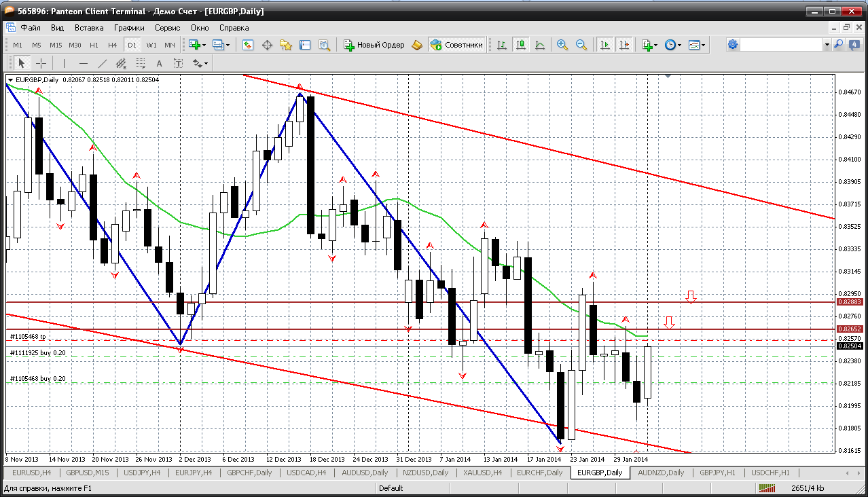Zoom in on the chart
This screenshot has height=497, width=868.
562,45
